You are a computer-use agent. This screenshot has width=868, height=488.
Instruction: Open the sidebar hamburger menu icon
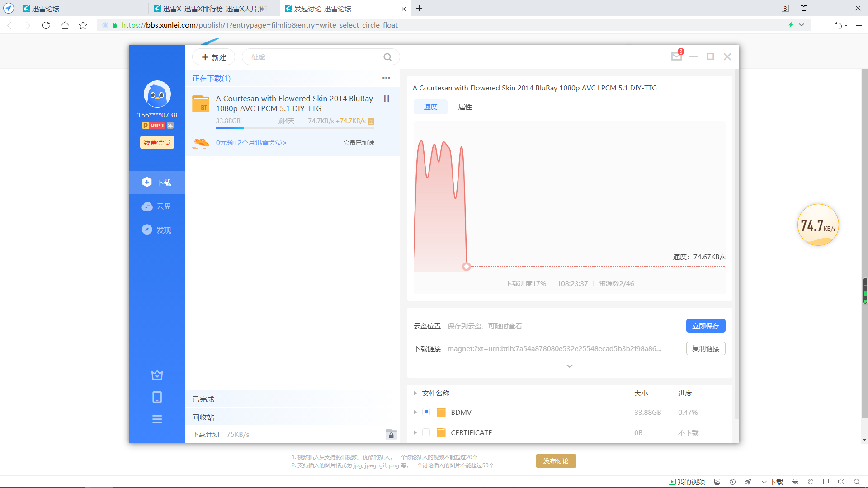(x=157, y=419)
